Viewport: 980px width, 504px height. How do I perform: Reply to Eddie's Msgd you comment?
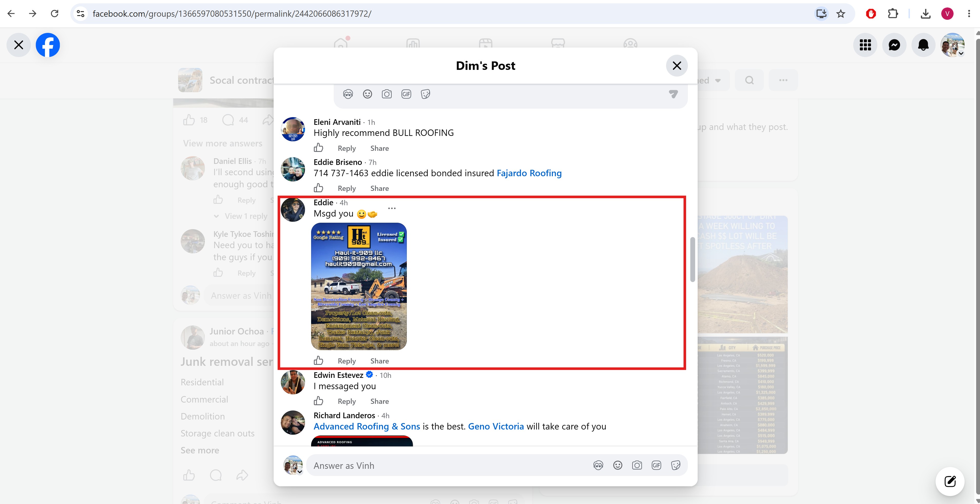(347, 361)
